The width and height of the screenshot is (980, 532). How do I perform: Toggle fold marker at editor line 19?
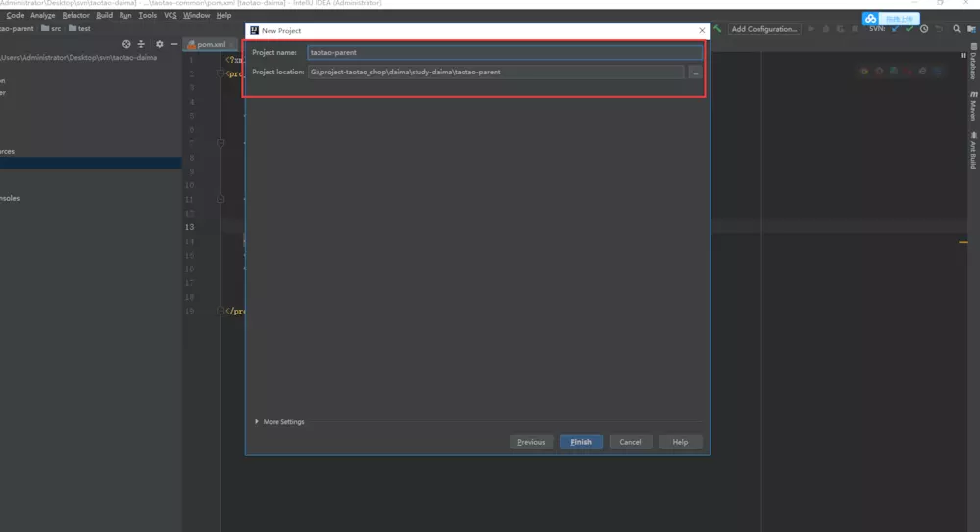pyautogui.click(x=220, y=311)
